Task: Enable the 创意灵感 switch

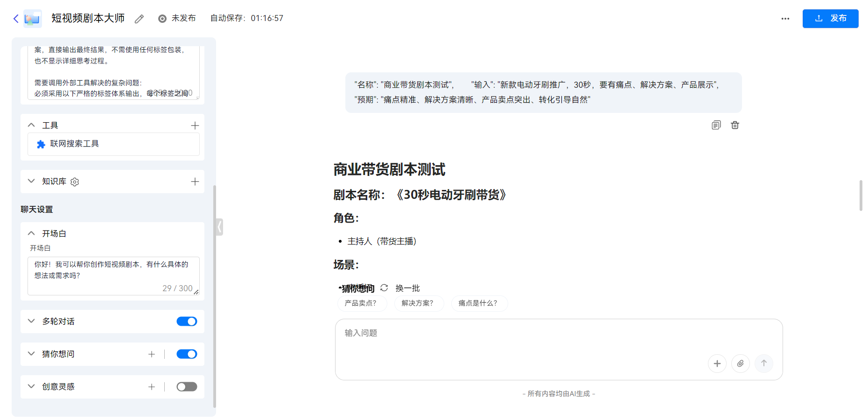Action: [x=186, y=386]
